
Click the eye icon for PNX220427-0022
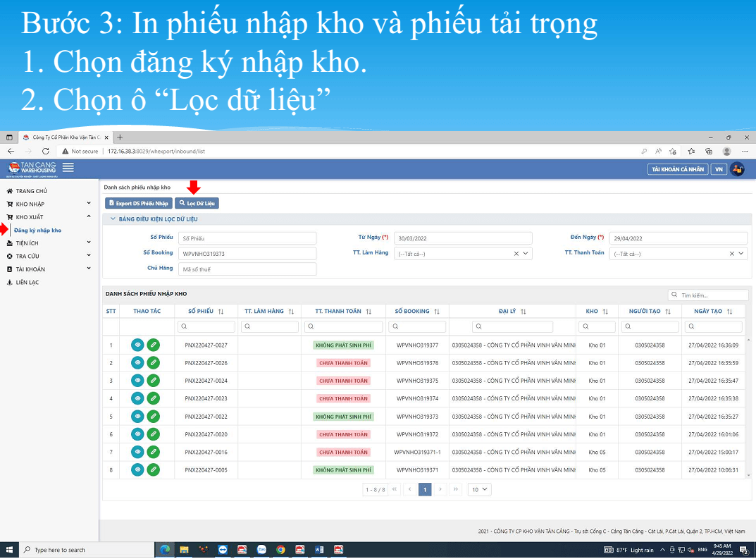(x=137, y=416)
